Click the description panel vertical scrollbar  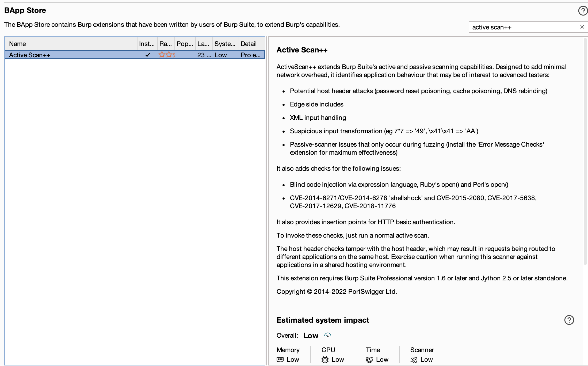tap(585, 150)
